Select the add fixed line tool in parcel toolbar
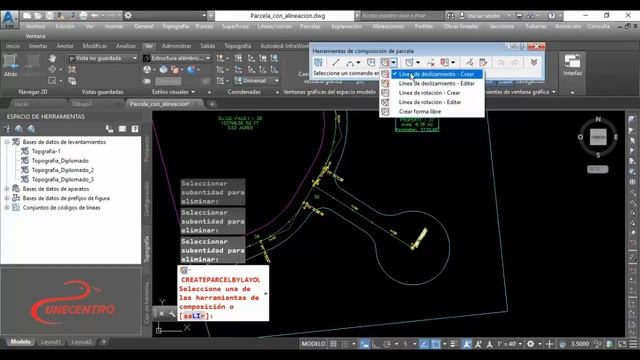640x360 pixels. coord(336,62)
